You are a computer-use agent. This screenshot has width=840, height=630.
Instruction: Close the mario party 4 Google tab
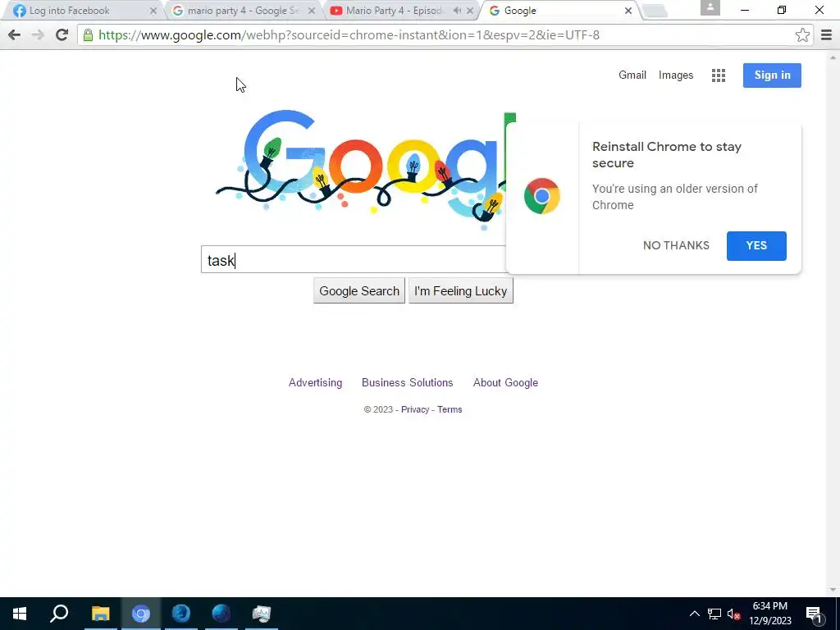click(312, 11)
